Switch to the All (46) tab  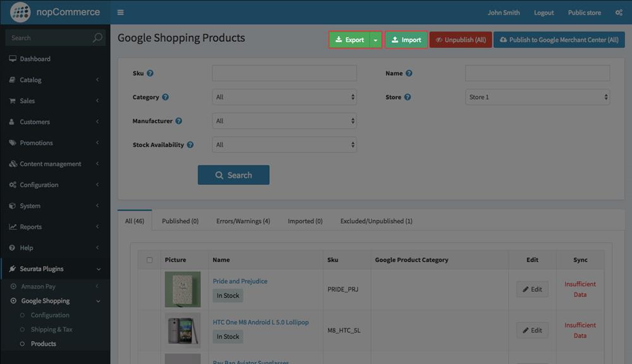pyautogui.click(x=135, y=221)
